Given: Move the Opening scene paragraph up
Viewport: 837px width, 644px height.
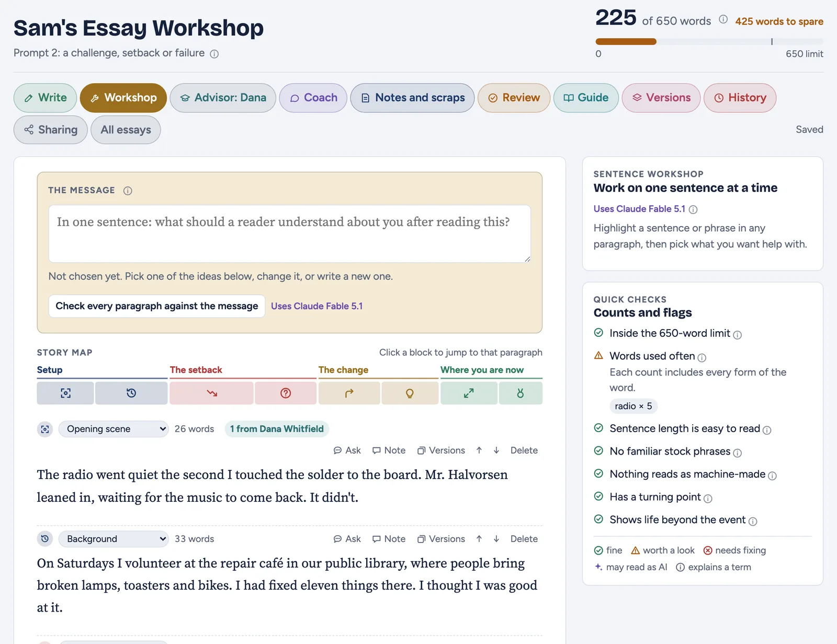Looking at the screenshot, I should [479, 450].
